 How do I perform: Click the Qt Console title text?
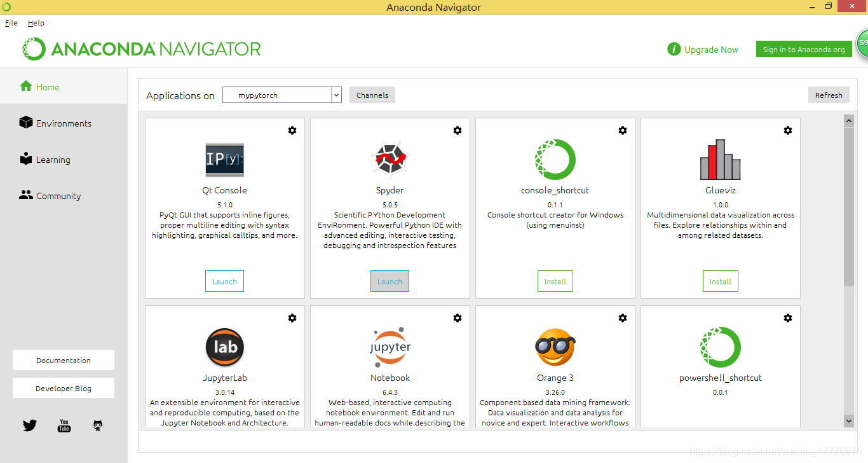coord(224,190)
